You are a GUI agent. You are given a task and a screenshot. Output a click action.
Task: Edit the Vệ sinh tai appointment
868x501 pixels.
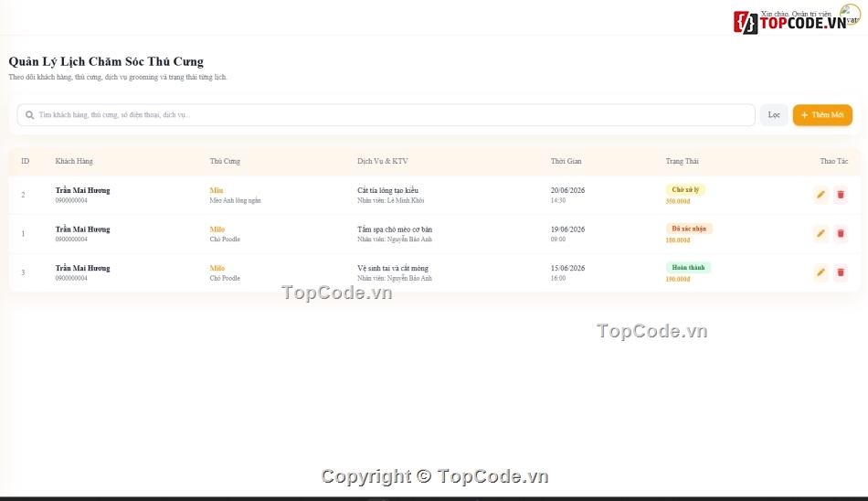pyautogui.click(x=820, y=272)
